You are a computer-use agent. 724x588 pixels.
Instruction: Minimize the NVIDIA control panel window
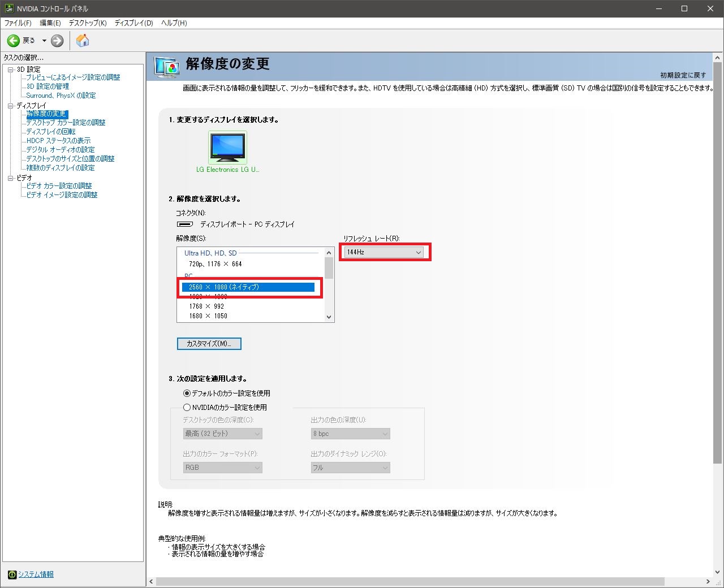(x=658, y=8)
